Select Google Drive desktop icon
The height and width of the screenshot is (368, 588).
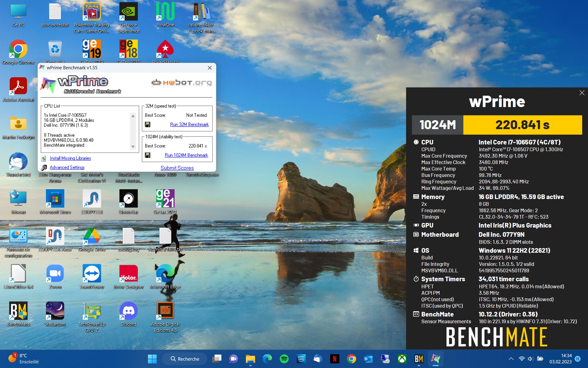click(92, 239)
